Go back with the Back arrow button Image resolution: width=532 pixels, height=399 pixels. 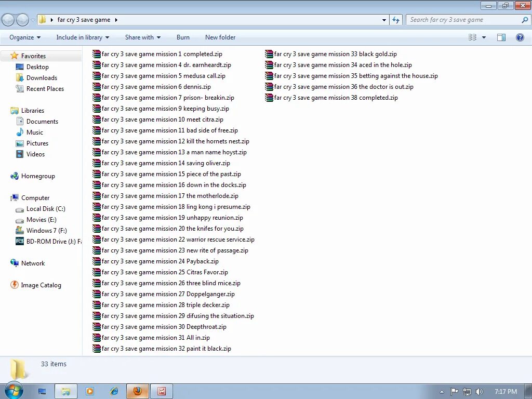pos(8,20)
